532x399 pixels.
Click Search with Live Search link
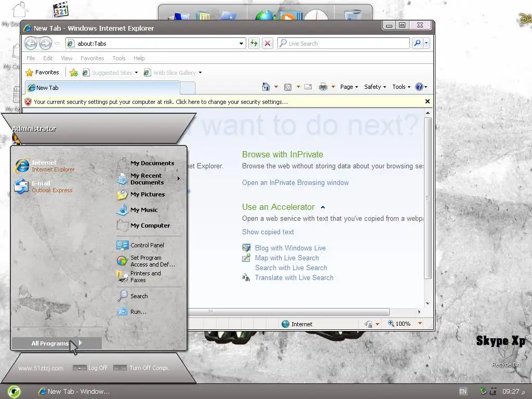tap(291, 268)
